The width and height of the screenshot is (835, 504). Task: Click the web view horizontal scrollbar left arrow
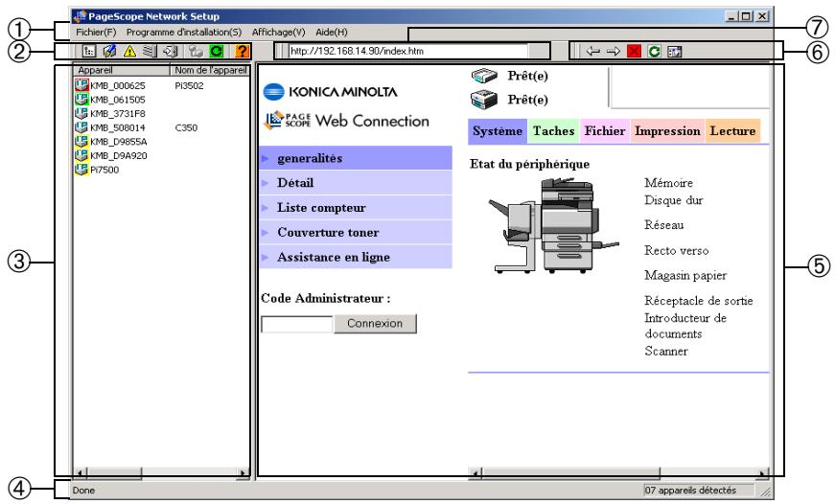[x=475, y=472]
